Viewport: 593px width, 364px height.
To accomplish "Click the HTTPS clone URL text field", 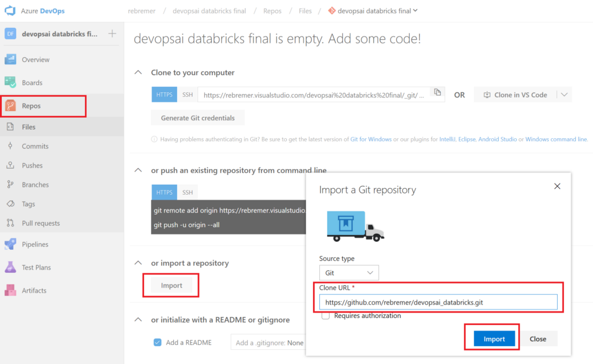I will click(x=314, y=95).
